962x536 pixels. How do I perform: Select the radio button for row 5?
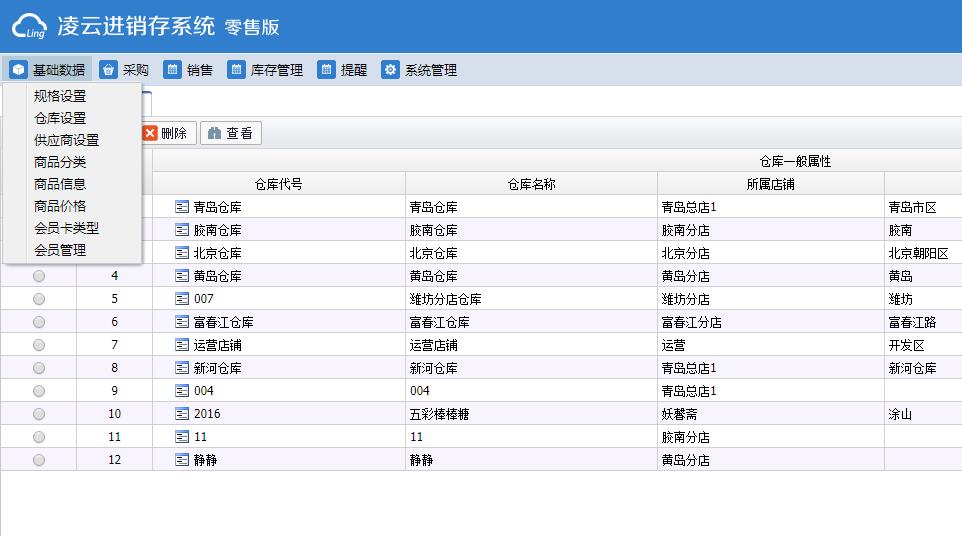coord(39,299)
